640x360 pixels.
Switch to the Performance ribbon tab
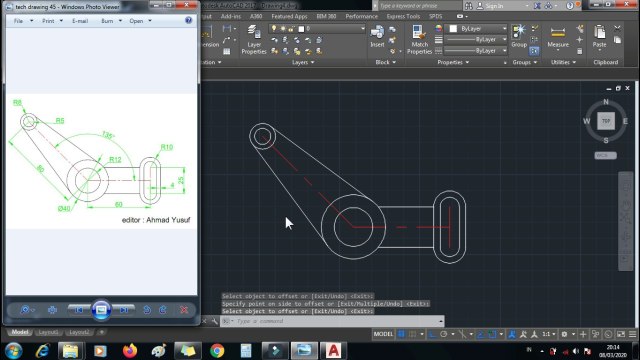(x=362, y=16)
